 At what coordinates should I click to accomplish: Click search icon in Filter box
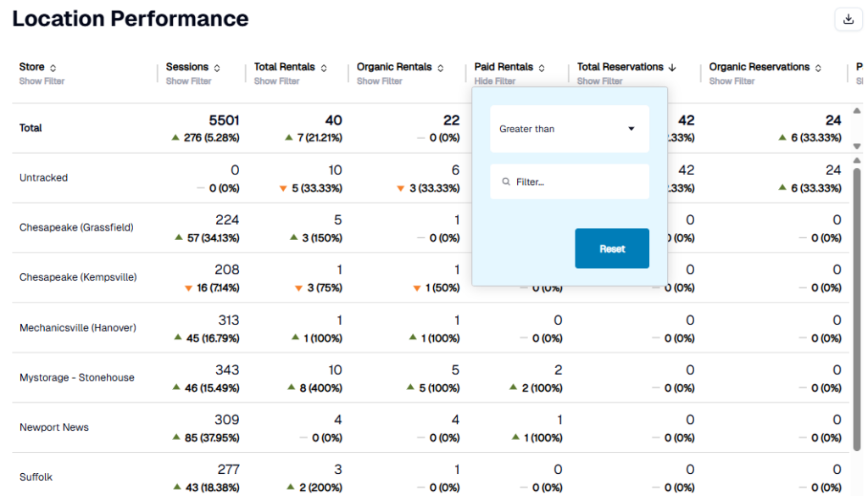pos(506,181)
